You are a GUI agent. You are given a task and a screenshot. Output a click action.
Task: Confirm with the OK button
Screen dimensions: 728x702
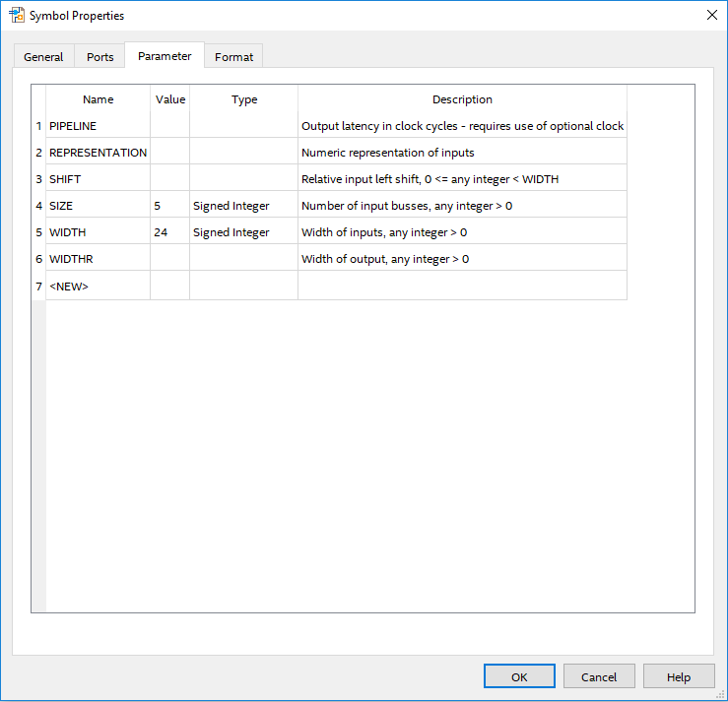coord(519,677)
